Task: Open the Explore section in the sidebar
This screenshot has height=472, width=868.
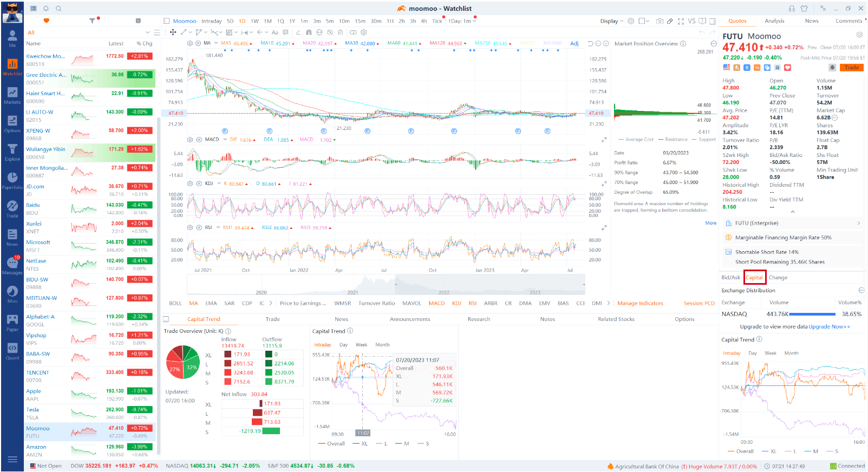Action: tap(12, 152)
